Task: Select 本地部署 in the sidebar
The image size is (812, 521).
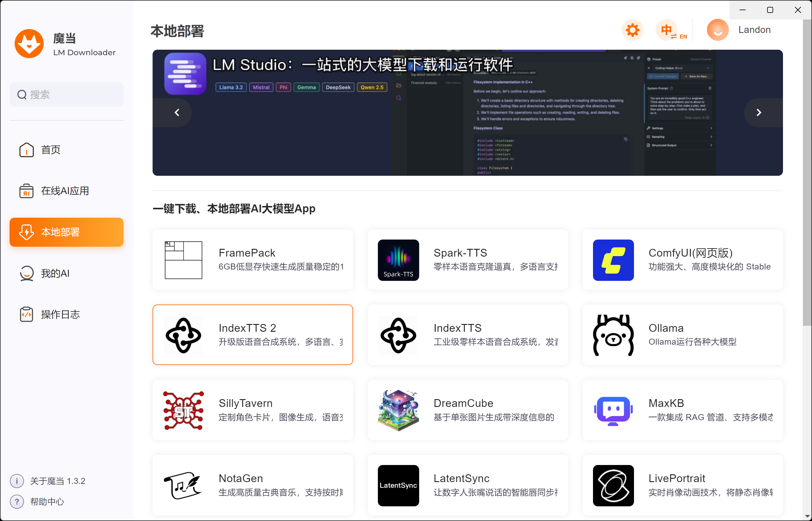Action: point(67,232)
